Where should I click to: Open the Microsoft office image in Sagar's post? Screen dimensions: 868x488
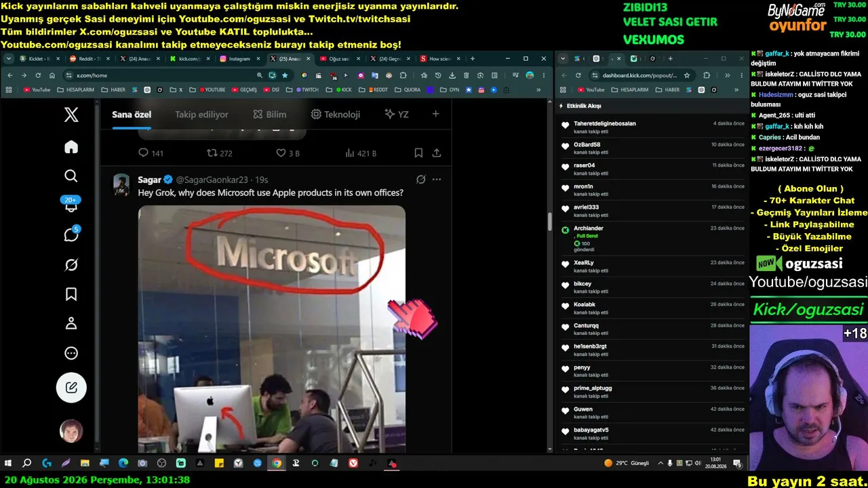click(x=272, y=329)
